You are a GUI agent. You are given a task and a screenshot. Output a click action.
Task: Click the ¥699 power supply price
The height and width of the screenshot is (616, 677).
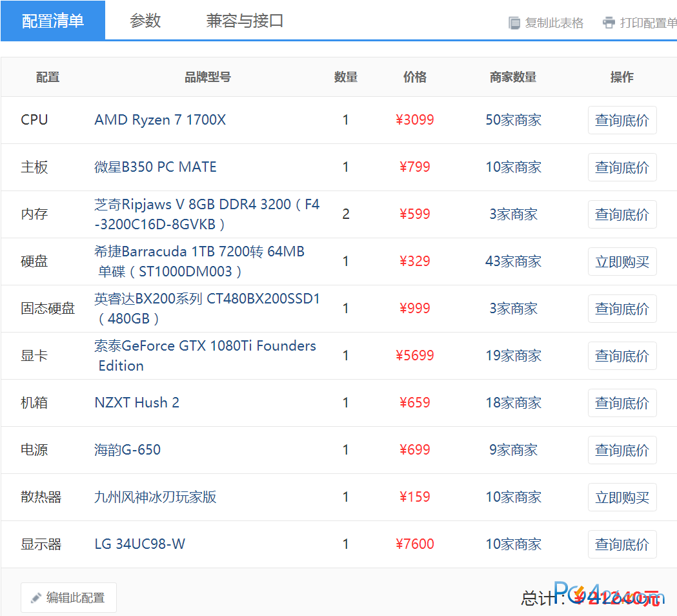click(415, 449)
